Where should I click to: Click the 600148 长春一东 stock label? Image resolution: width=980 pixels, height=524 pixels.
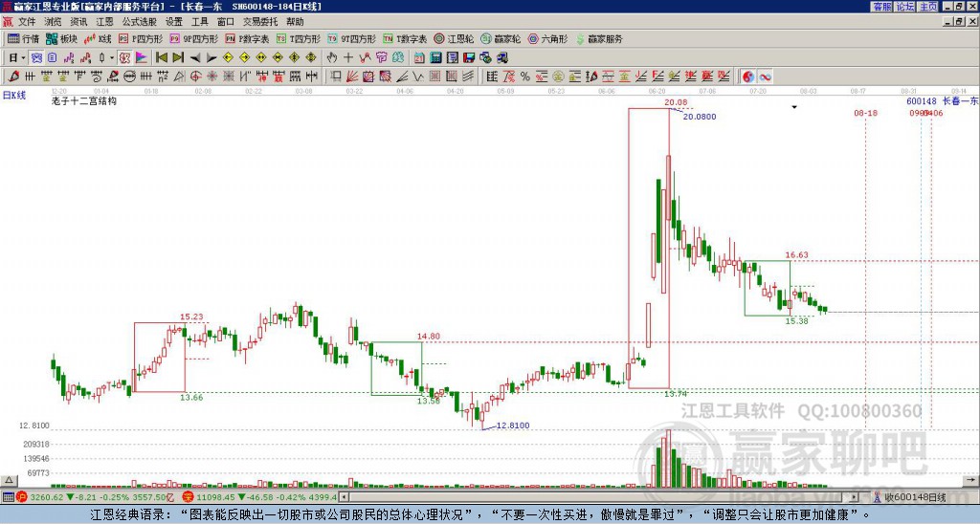(942, 100)
